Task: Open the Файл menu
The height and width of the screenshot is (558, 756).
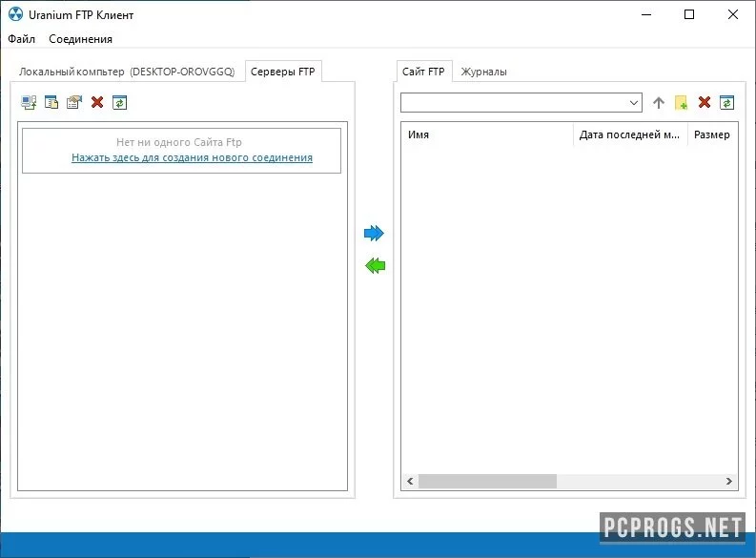Action: pos(21,39)
